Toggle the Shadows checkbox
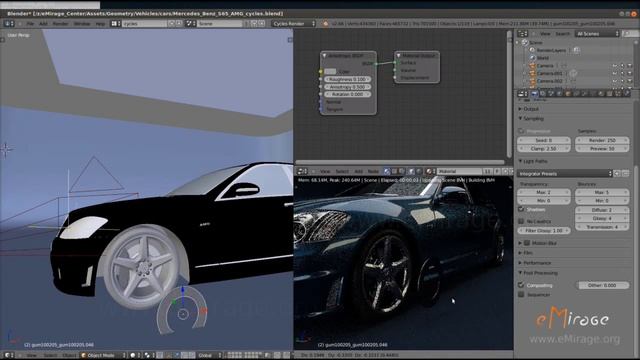The height and width of the screenshot is (360, 640). click(521, 209)
